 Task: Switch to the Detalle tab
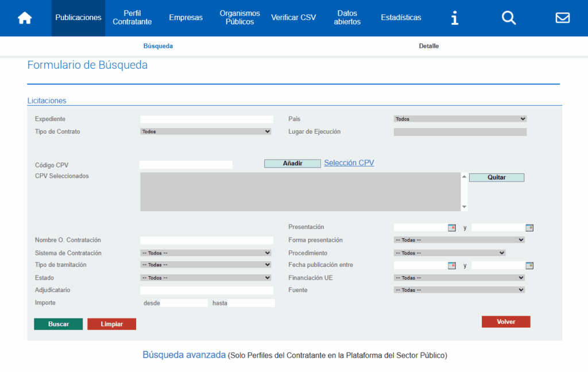coord(428,46)
